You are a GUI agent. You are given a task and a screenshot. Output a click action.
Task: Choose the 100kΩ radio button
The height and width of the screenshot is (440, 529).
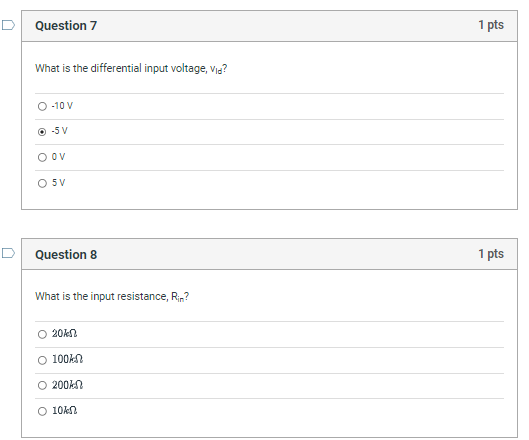(42, 360)
